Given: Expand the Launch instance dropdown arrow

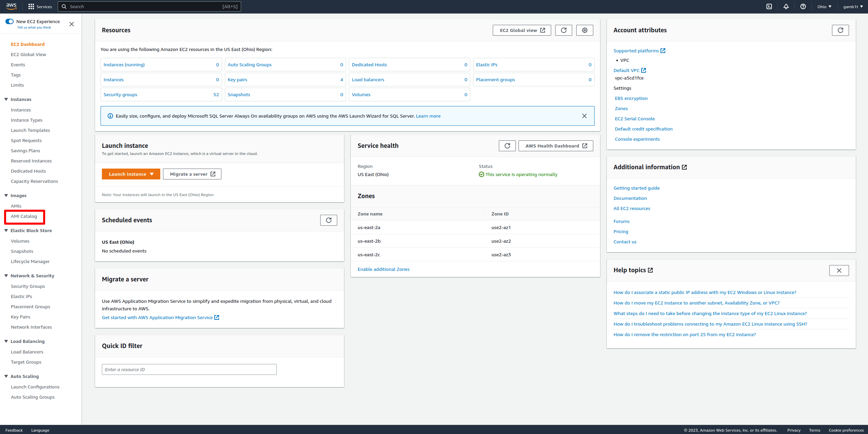Looking at the screenshot, I should pyautogui.click(x=152, y=174).
